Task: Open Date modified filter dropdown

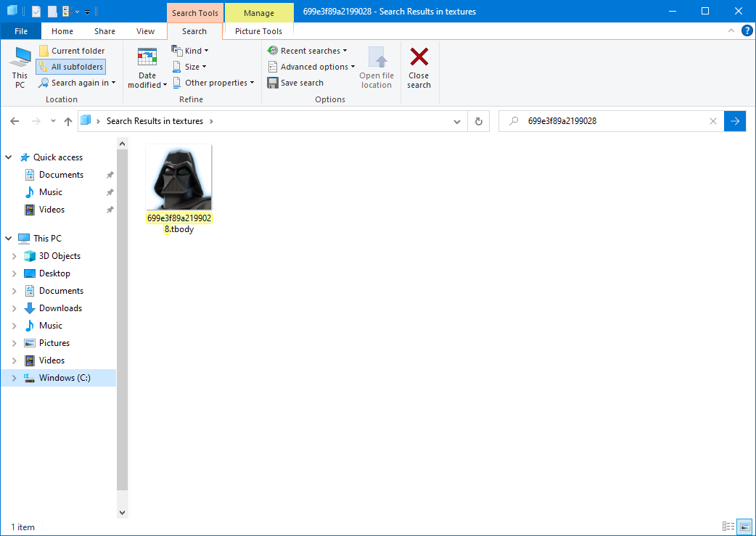Action: 147,67
